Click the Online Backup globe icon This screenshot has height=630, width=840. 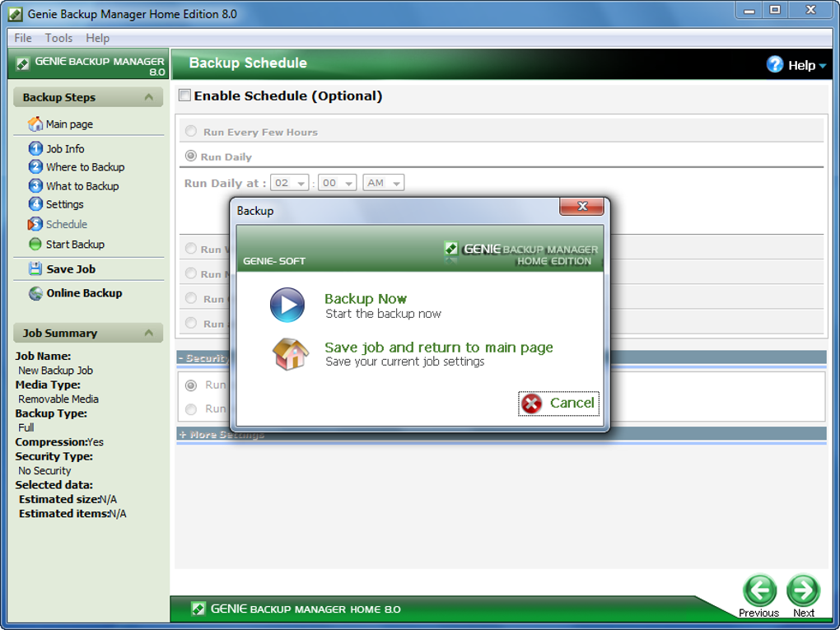coord(36,293)
